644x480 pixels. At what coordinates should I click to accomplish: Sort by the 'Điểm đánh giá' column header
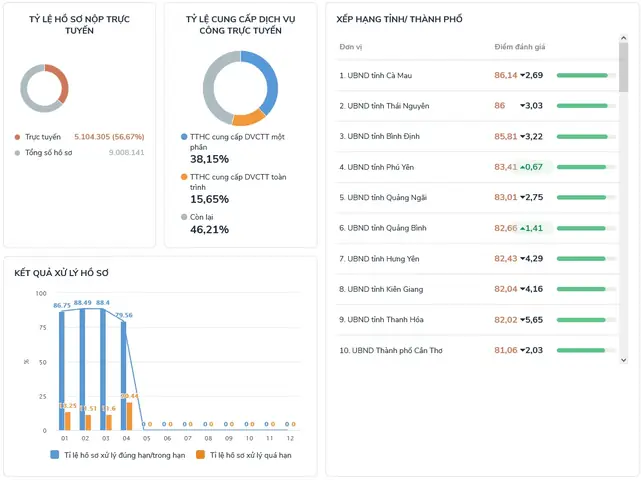point(520,47)
